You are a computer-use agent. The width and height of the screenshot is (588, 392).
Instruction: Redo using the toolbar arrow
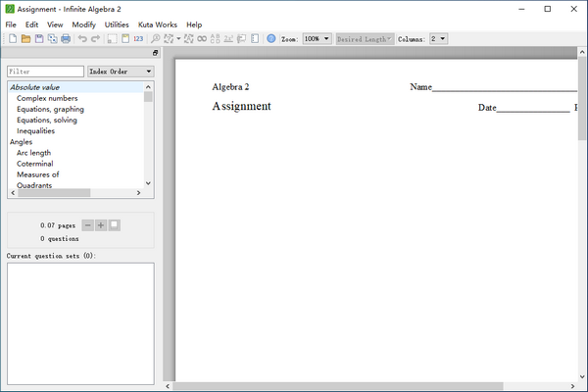96,39
